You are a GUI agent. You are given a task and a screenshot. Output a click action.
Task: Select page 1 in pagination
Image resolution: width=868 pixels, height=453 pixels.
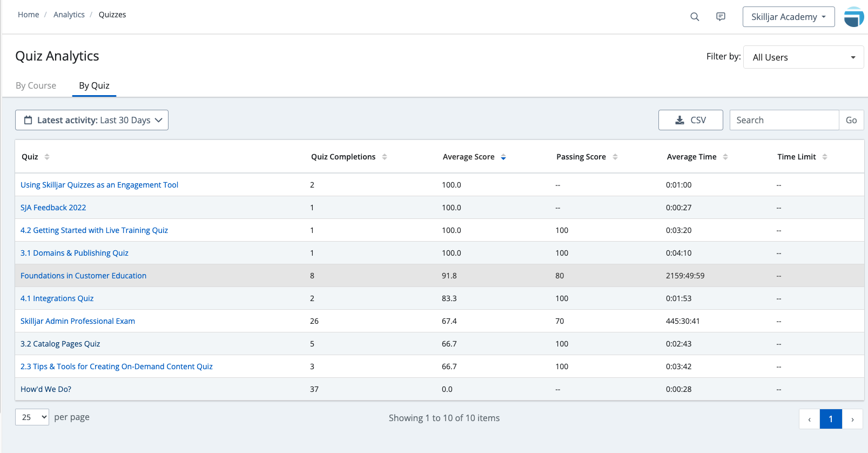(831, 419)
